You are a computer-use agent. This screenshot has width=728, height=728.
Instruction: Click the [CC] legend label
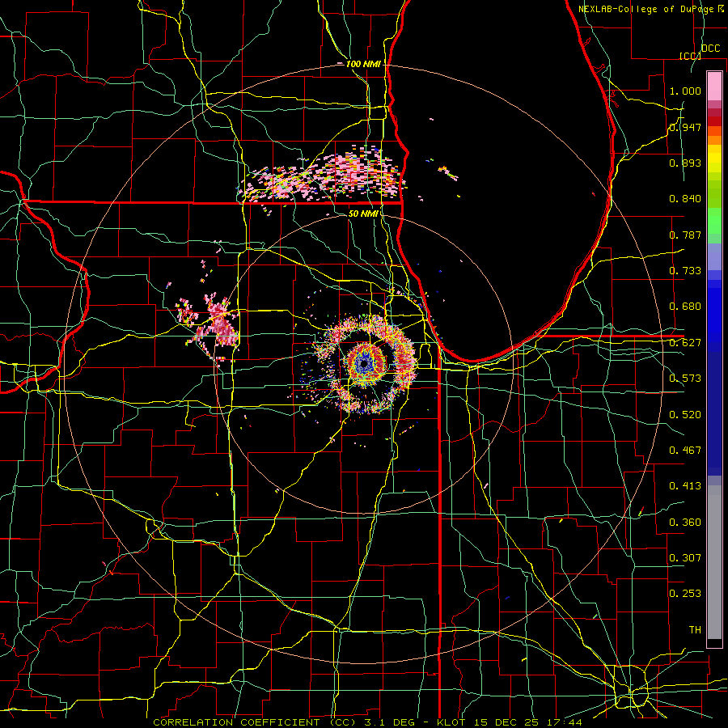[690, 56]
